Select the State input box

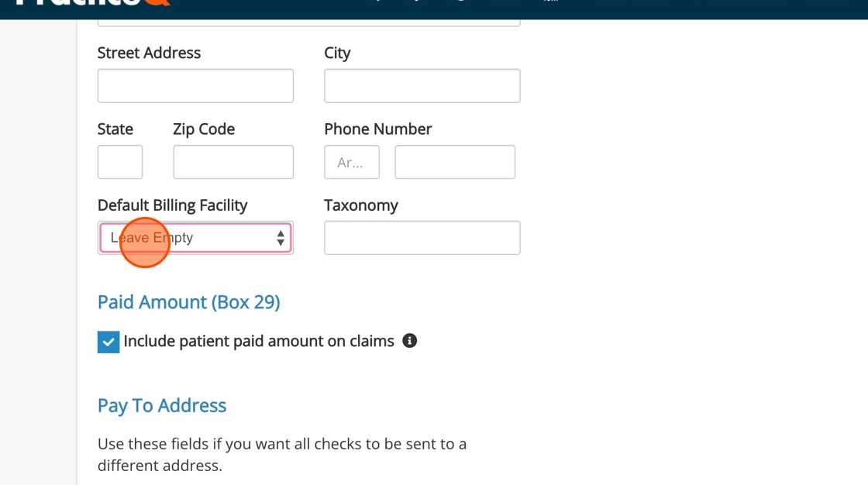click(120, 162)
